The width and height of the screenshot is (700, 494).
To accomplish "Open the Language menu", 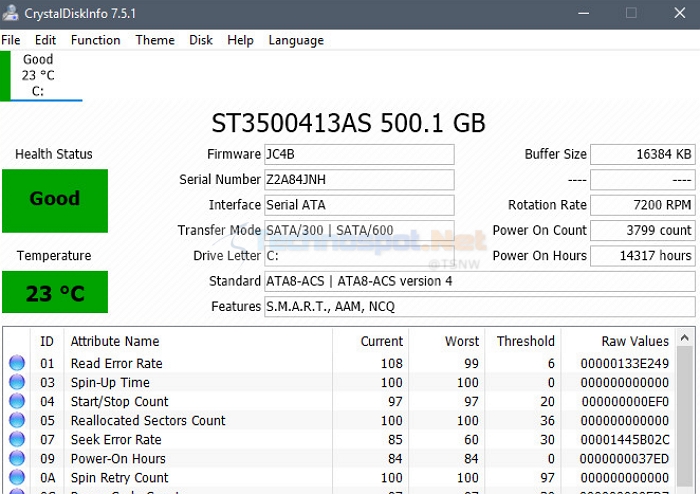I will [296, 40].
